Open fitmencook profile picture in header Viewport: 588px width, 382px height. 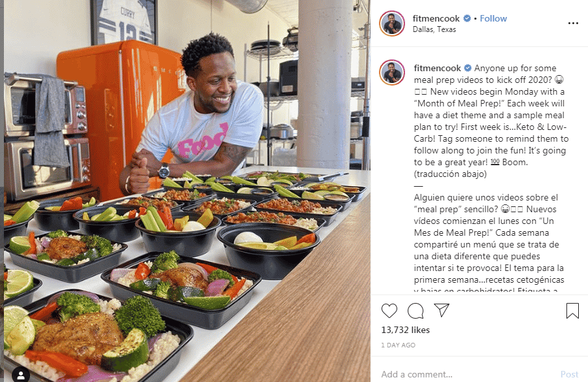coord(392,24)
